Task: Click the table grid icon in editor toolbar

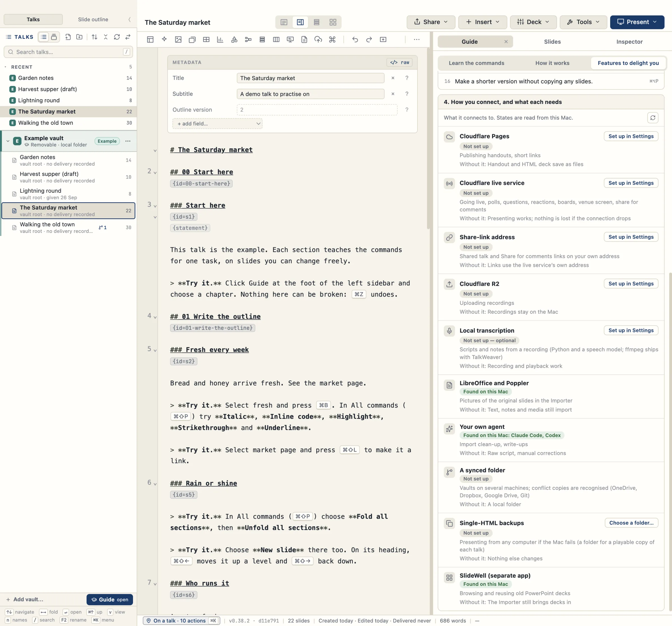Action: pos(206,40)
